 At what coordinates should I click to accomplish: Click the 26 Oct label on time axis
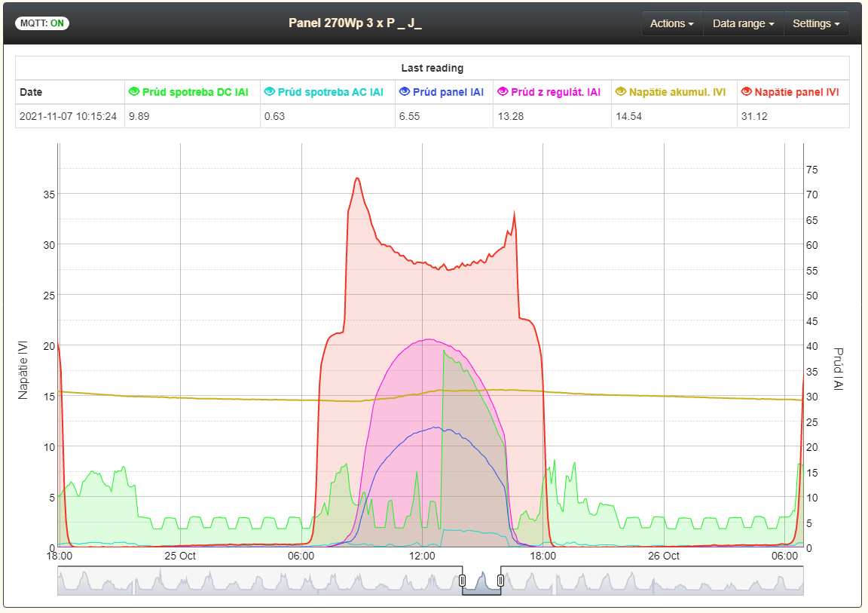point(664,556)
